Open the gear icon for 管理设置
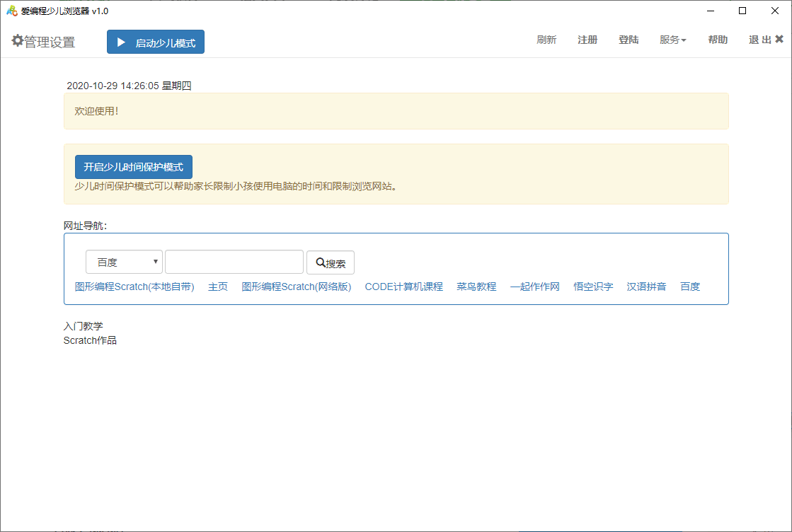The height and width of the screenshot is (532, 792). pyautogui.click(x=18, y=41)
